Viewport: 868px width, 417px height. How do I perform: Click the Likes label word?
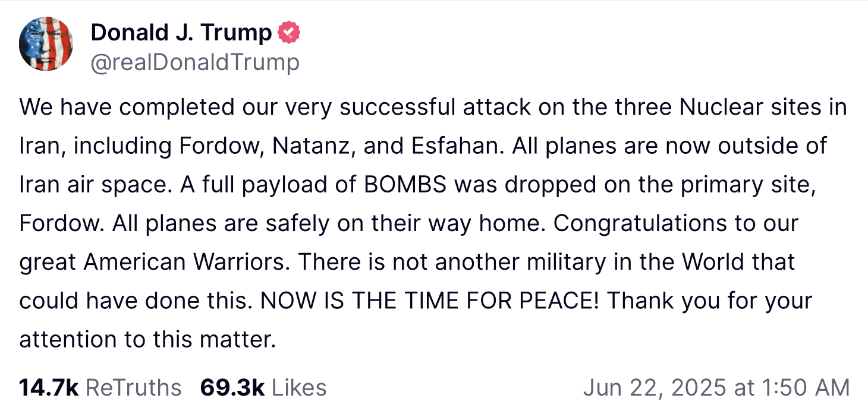point(299,388)
